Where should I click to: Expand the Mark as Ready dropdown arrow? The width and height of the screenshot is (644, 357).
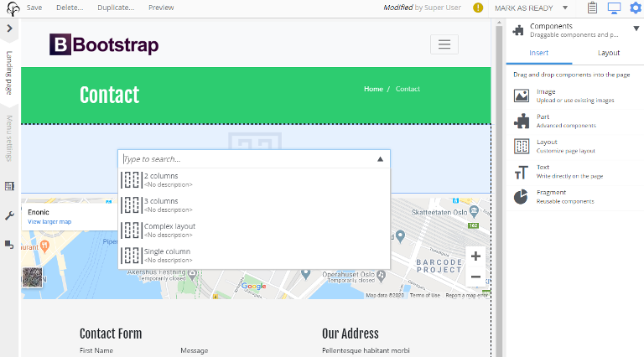point(565,8)
